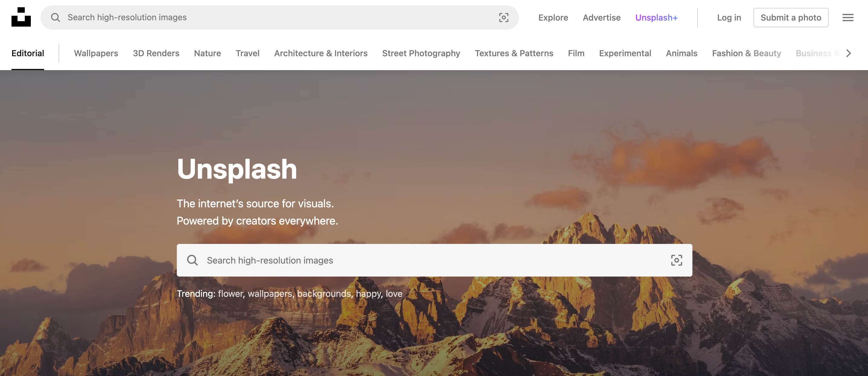Click the text 'Powered by creators everywhere.'

point(257,221)
